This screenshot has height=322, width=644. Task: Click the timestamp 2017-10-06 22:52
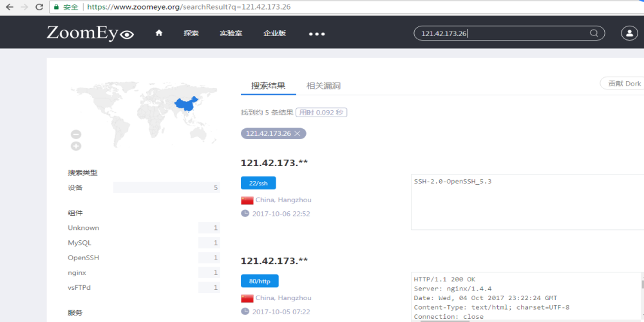click(x=281, y=214)
